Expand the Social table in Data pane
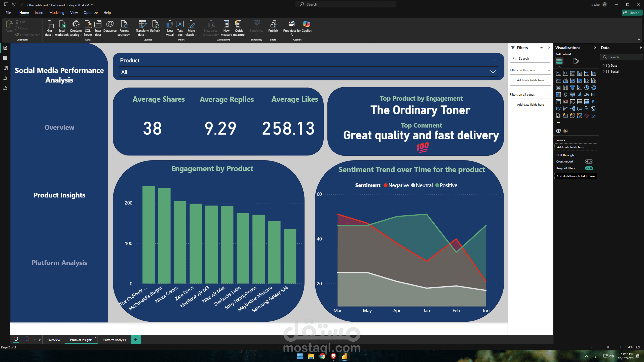Screen dimensions: 644x362 (x=603, y=71)
